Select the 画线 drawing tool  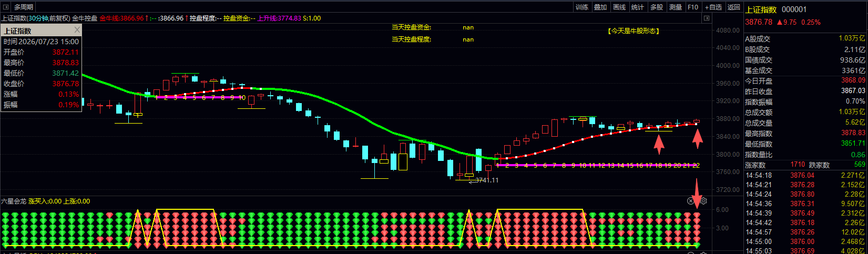[619, 7]
